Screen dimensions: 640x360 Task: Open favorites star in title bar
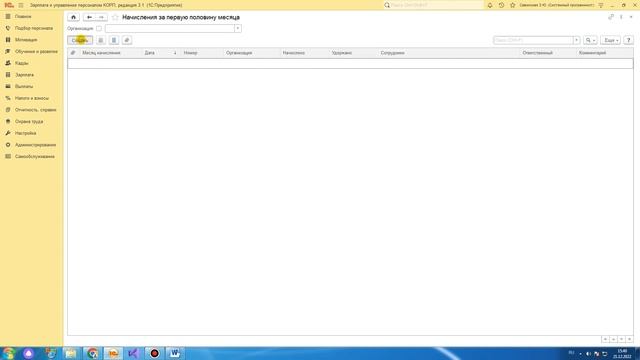[x=513, y=5]
